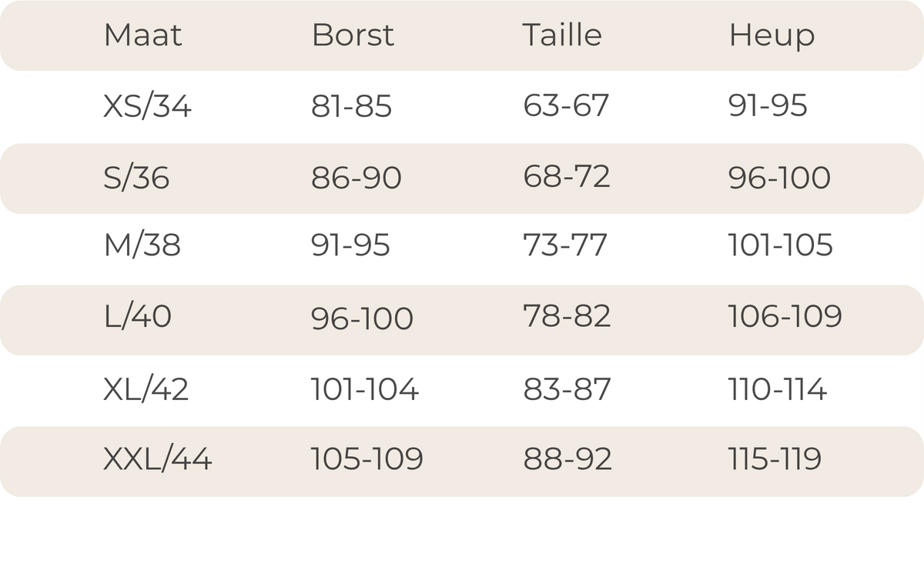The image size is (924, 567).
Task: Click Taille value 68-72
Action: click(x=567, y=177)
